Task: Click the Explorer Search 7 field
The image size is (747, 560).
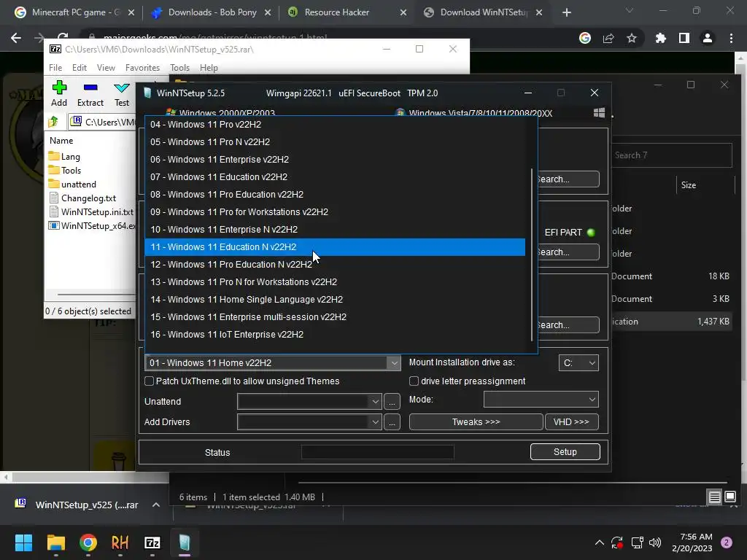Action: 672,155
